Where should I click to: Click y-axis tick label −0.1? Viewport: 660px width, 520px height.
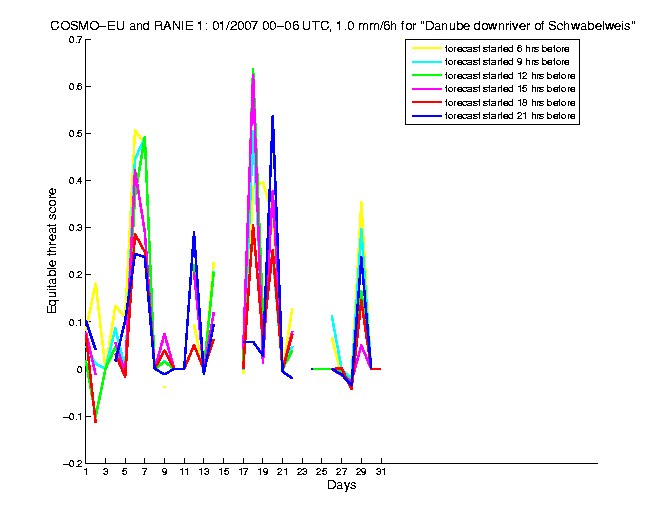[x=72, y=417]
